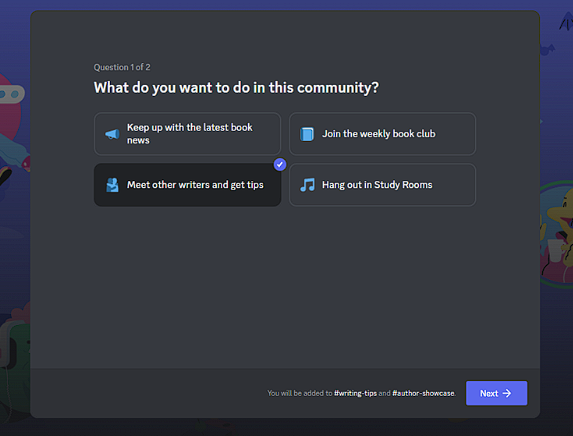Image resolution: width=573 pixels, height=436 pixels.
Task: Deselect 'Meet other writers and get tips' option
Action: tap(187, 185)
